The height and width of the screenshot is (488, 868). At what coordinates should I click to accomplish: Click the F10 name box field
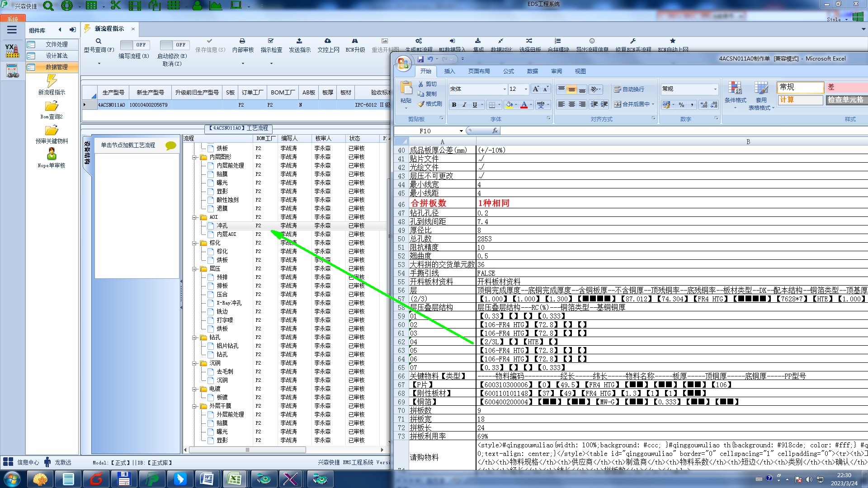click(425, 131)
